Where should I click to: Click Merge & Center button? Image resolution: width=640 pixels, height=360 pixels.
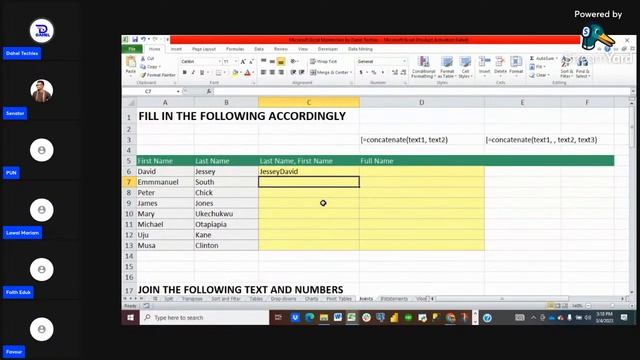click(331, 73)
